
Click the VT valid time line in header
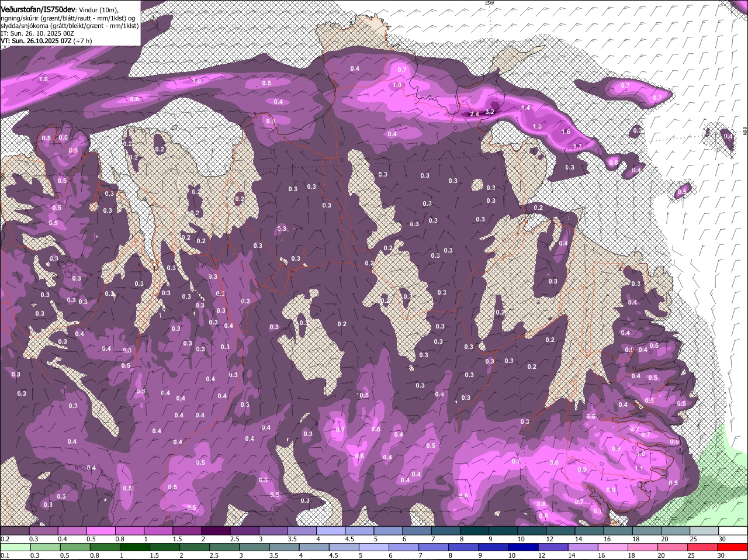pos(46,41)
